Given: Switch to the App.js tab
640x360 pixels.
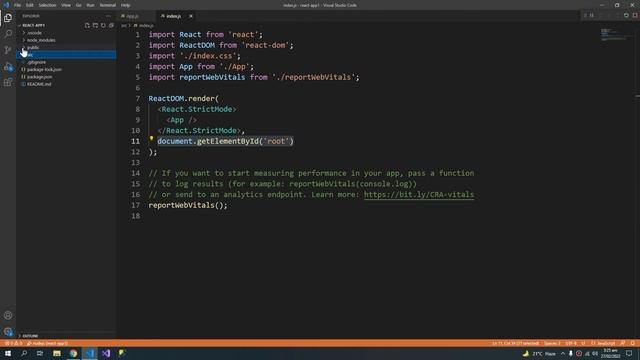Looking at the screenshot, I should coord(136,16).
